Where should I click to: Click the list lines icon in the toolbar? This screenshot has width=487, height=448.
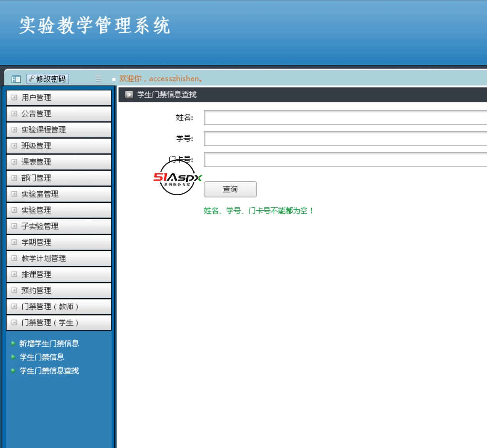99,78
